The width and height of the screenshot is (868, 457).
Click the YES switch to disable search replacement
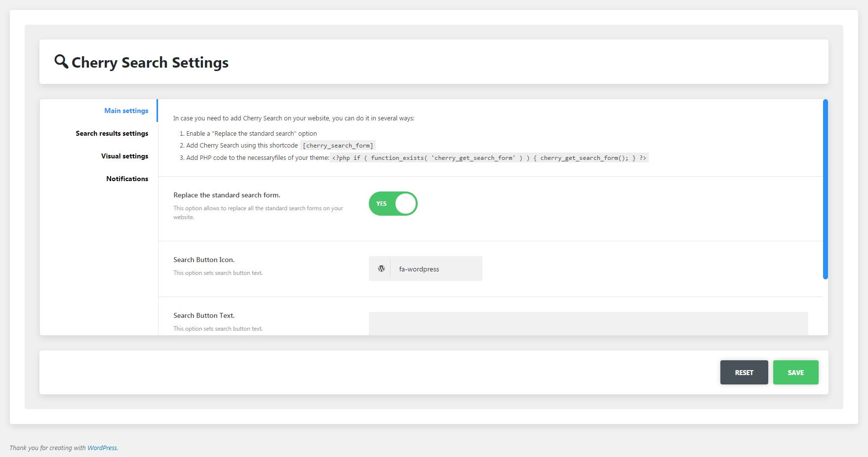[393, 203]
